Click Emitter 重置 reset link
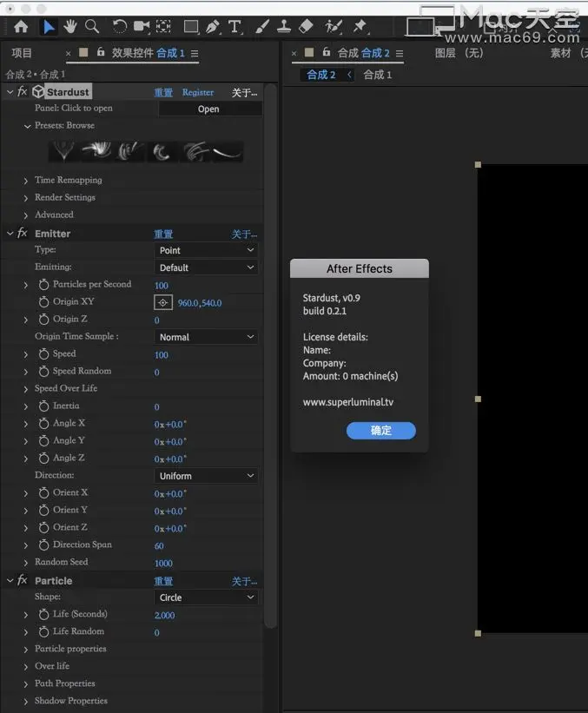Viewport: 588px width, 713px height. coord(163,234)
